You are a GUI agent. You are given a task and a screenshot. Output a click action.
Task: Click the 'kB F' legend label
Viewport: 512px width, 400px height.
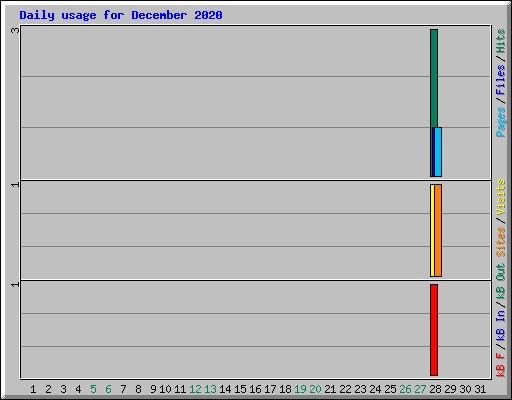500,365
